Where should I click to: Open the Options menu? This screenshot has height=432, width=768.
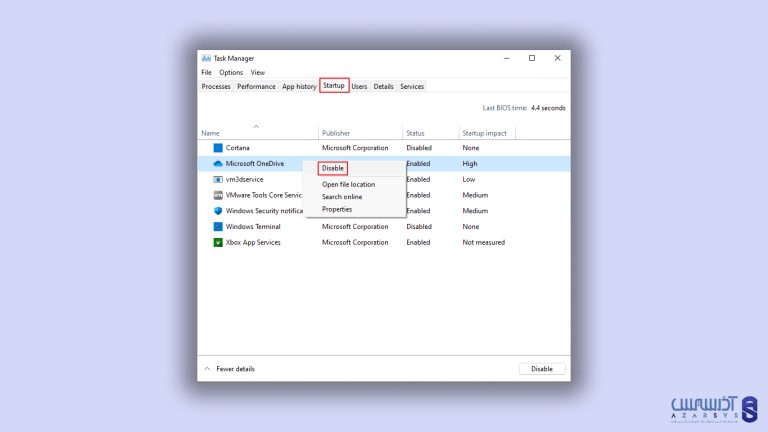point(231,72)
